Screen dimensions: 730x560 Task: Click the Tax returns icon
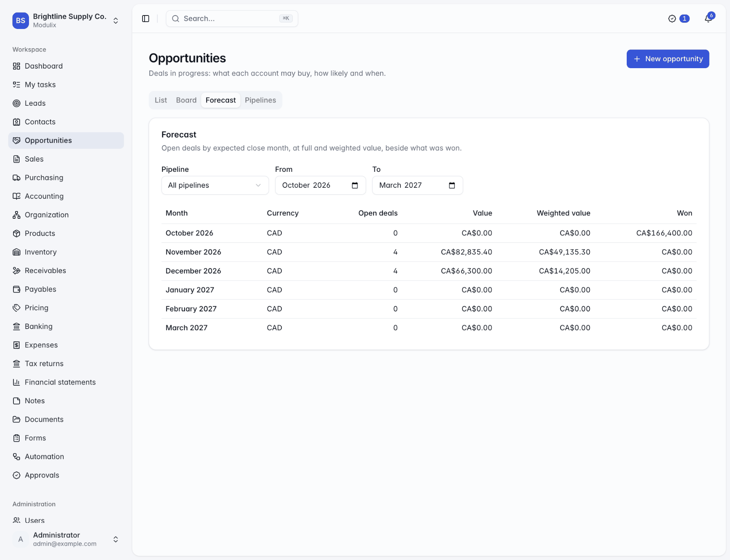point(16,364)
